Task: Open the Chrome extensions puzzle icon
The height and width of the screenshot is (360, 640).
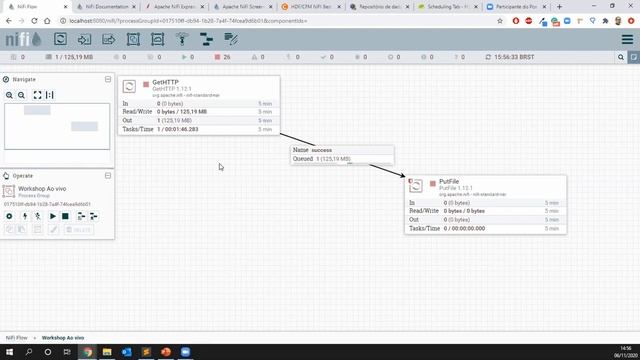Action: tap(605, 21)
